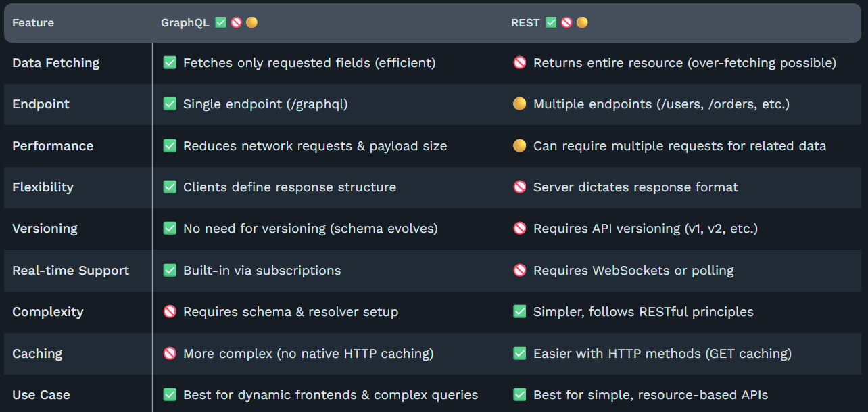Click the 'Feature' column header

[33, 23]
